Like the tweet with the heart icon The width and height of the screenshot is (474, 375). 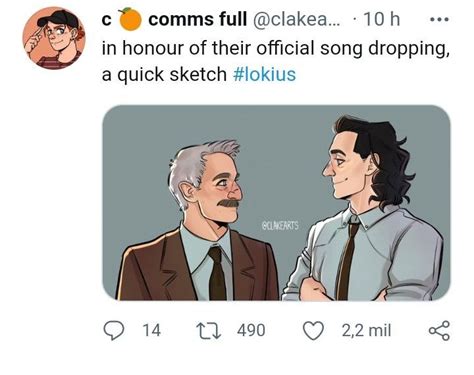click(x=313, y=330)
